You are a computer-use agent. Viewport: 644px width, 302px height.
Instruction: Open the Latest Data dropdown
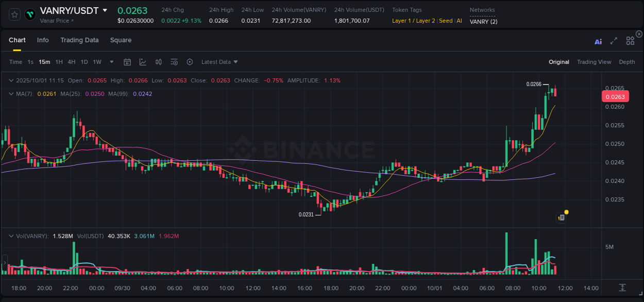click(219, 62)
